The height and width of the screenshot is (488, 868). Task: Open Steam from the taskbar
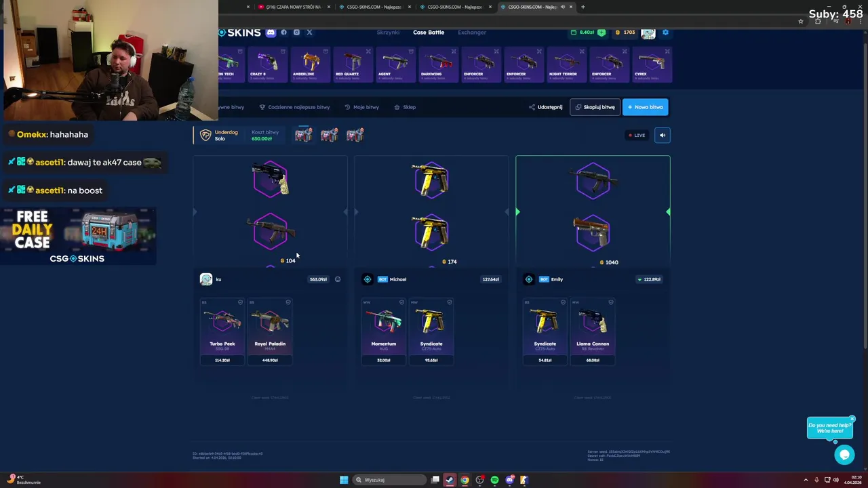coord(450,480)
